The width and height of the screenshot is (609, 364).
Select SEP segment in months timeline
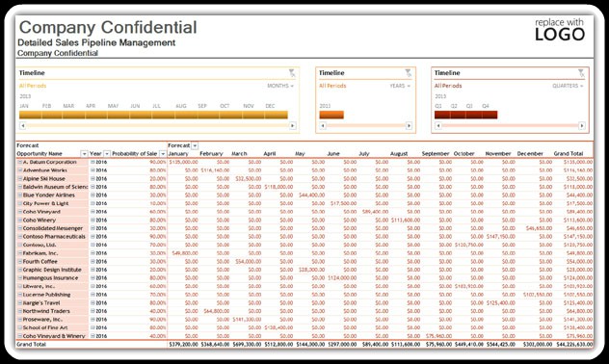(208, 115)
